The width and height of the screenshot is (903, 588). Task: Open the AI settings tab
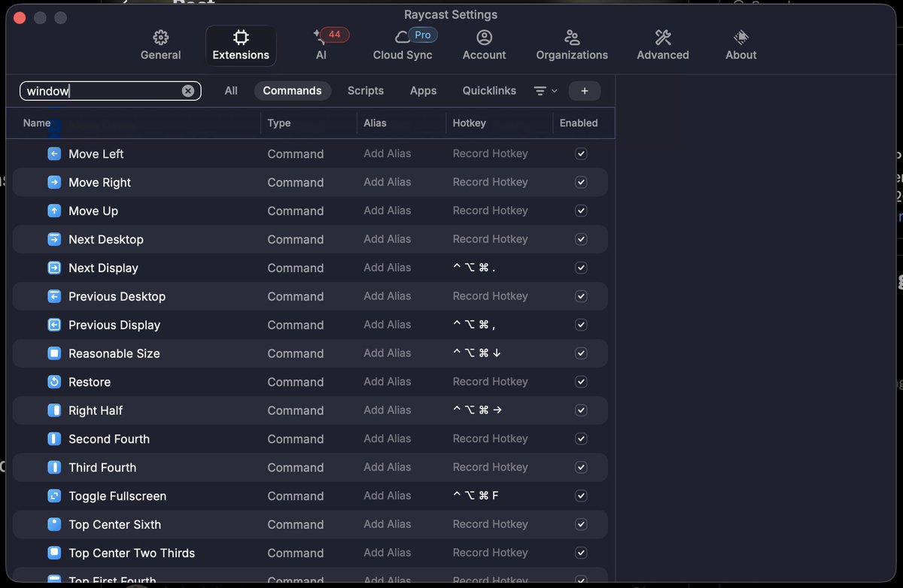(321, 46)
